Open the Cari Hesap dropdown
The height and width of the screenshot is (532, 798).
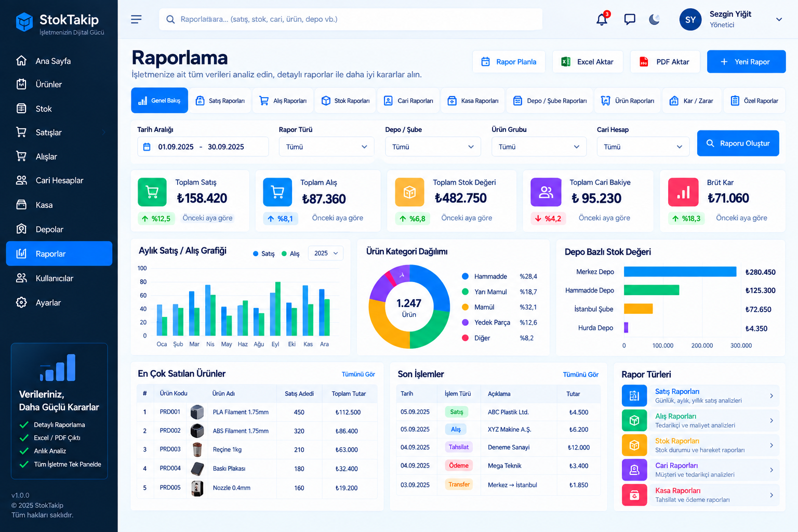pyautogui.click(x=643, y=147)
